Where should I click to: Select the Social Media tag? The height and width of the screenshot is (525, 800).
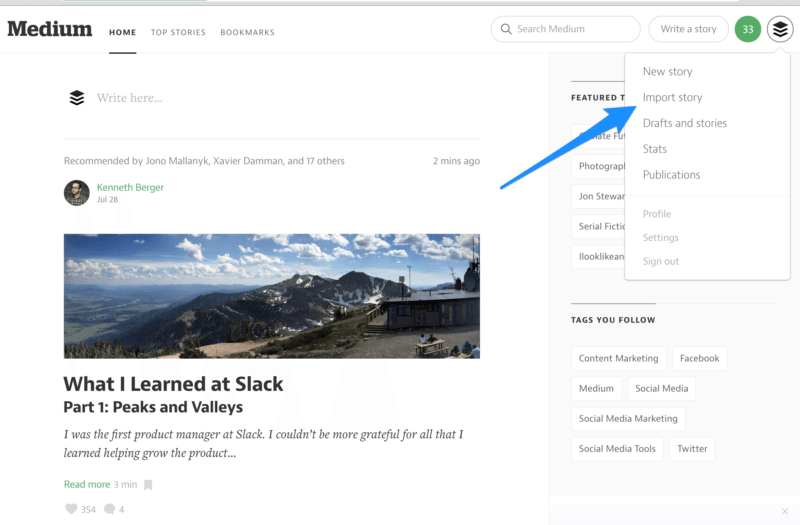click(x=661, y=388)
